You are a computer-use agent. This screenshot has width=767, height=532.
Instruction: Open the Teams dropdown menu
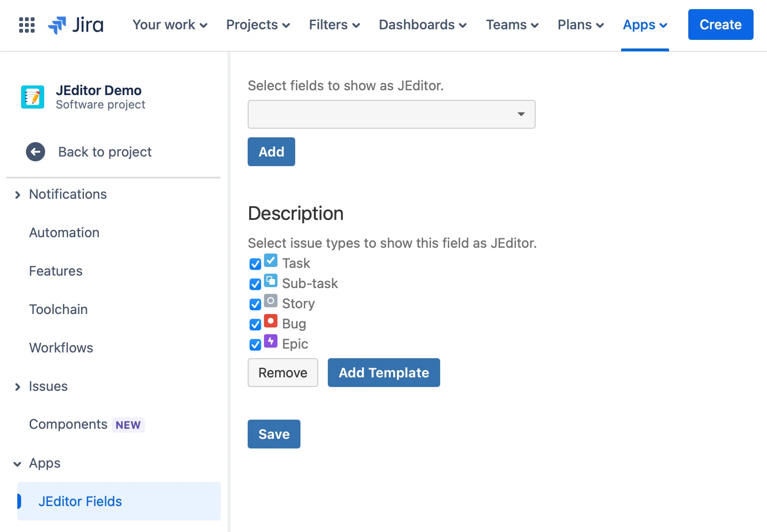coord(512,24)
